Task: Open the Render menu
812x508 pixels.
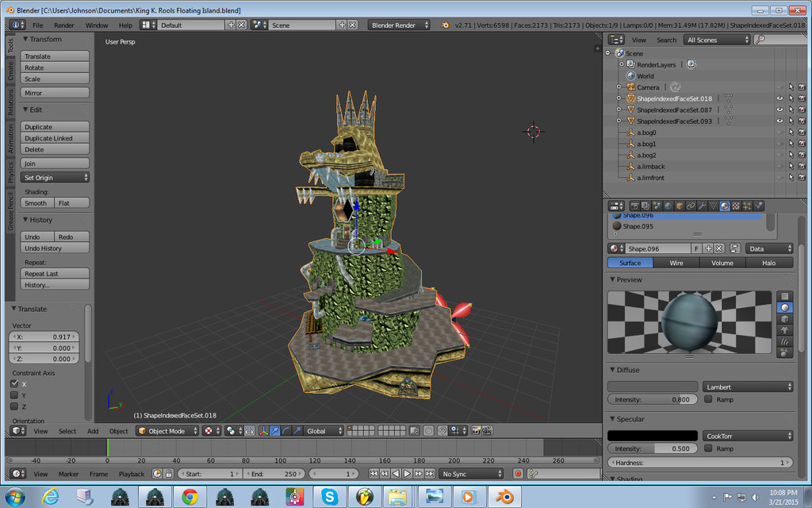Action: 63,25
